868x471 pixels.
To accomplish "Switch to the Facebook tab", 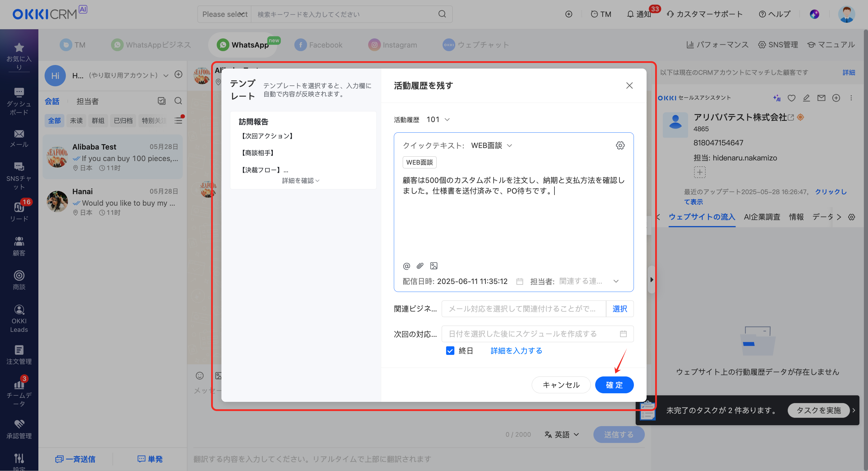I will (318, 45).
